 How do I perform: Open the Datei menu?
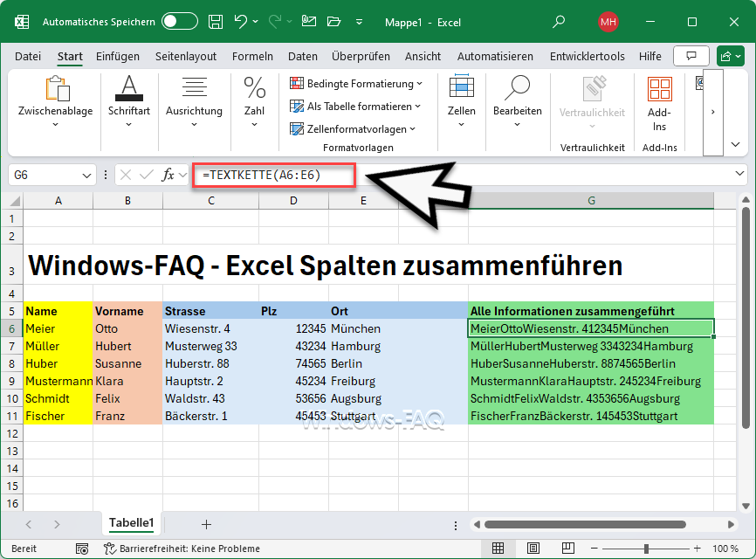[x=28, y=57]
